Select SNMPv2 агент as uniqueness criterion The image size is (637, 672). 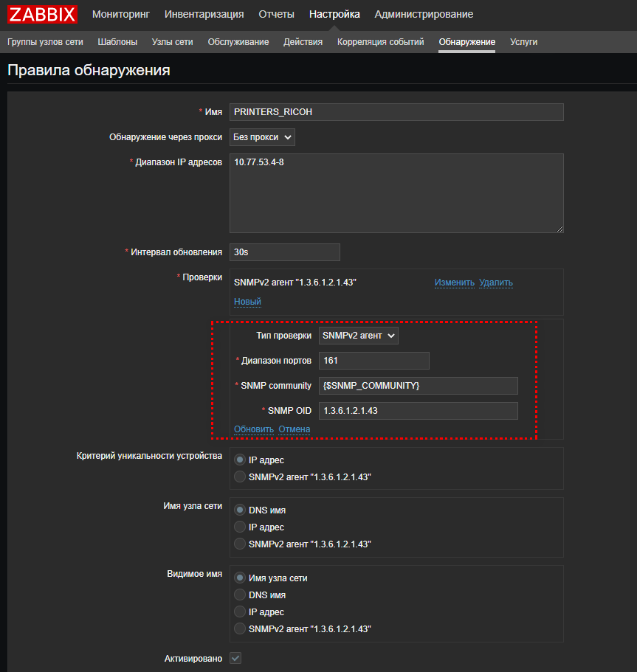coord(240,477)
